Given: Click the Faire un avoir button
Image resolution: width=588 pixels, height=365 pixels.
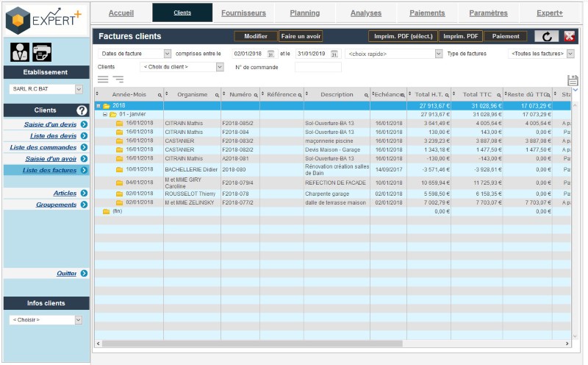Looking at the screenshot, I should coord(301,36).
